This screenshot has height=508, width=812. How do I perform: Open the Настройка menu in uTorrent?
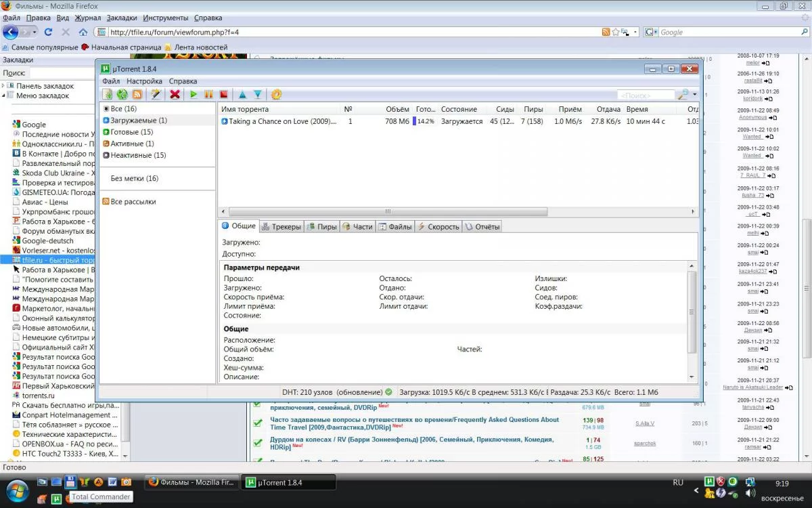[144, 81]
